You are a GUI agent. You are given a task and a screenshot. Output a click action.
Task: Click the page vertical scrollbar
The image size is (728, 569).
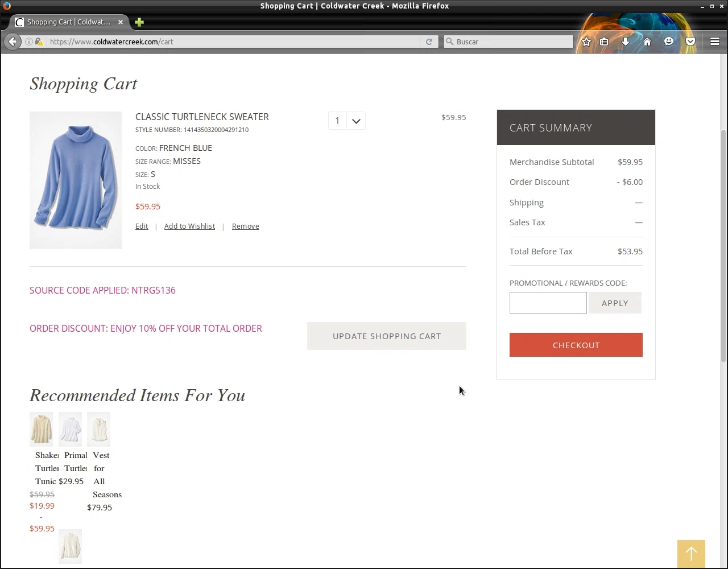click(723, 245)
